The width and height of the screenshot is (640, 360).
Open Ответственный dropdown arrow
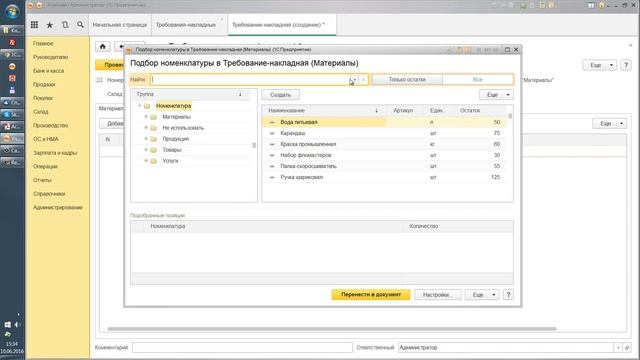point(618,348)
